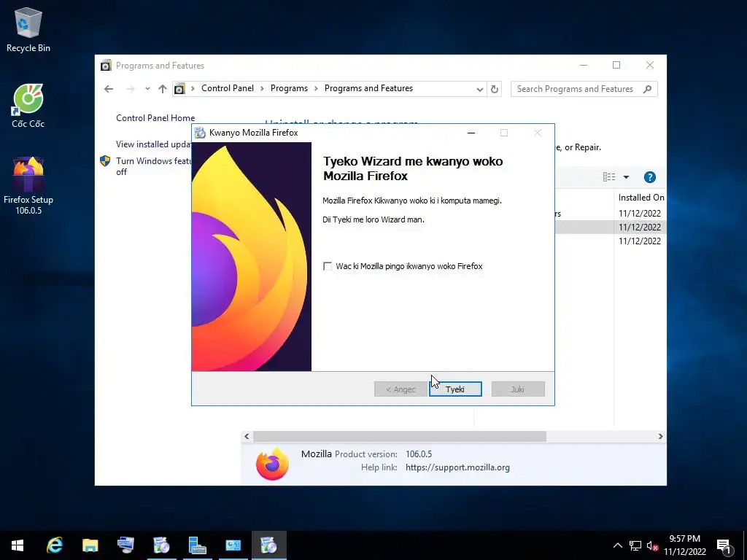Click the Show desktop strip at the taskbar's far edge

(745, 545)
